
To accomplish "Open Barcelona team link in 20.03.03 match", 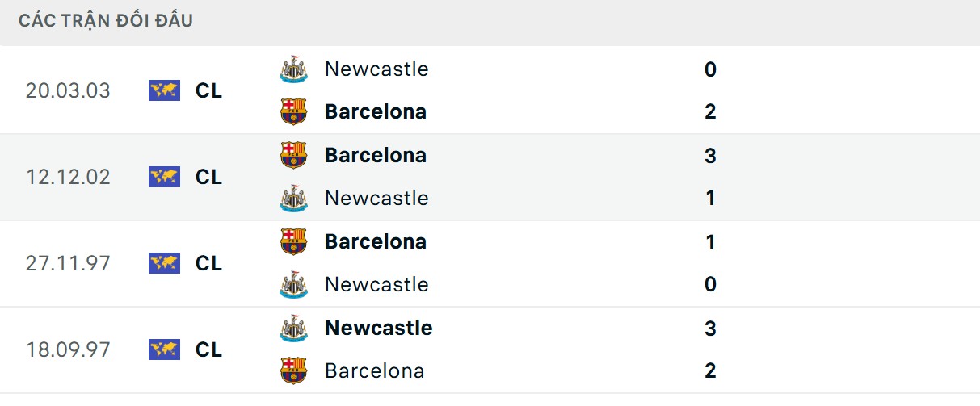I will [375, 111].
